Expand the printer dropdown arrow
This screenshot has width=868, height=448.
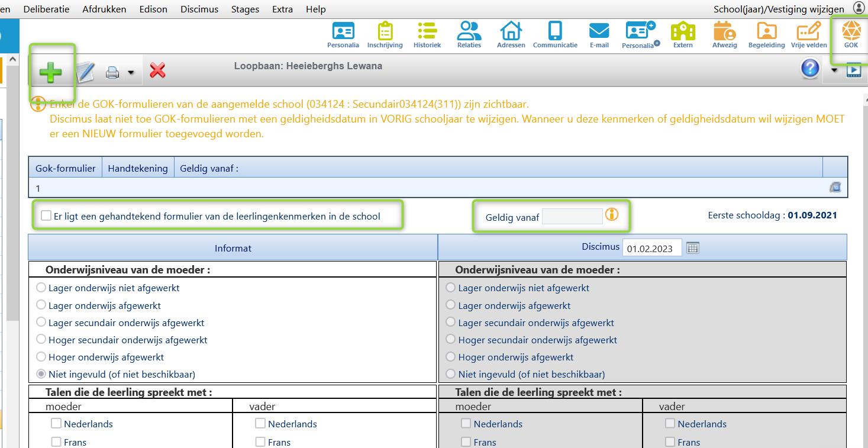coord(131,73)
